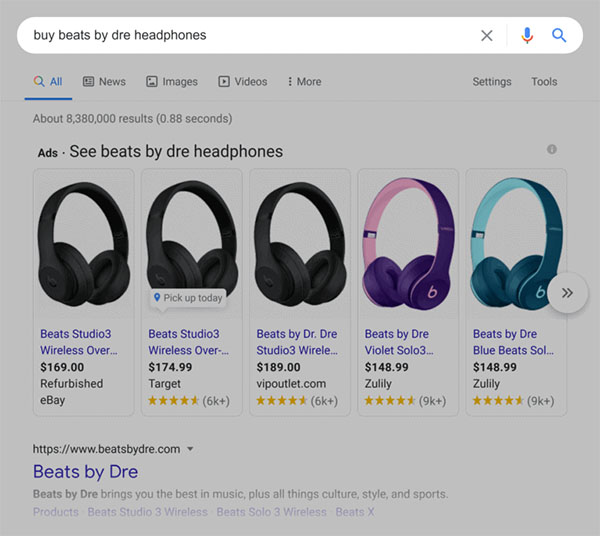This screenshot has height=536, width=600.
Task: Show more product ads with the double-chevron arrow
Action: (x=567, y=293)
